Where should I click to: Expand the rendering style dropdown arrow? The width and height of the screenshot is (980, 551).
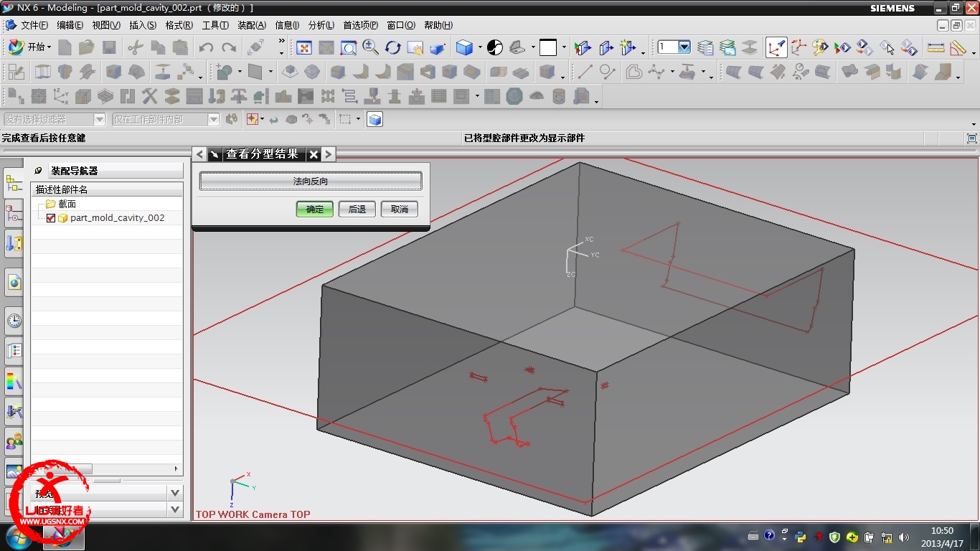coord(479,48)
